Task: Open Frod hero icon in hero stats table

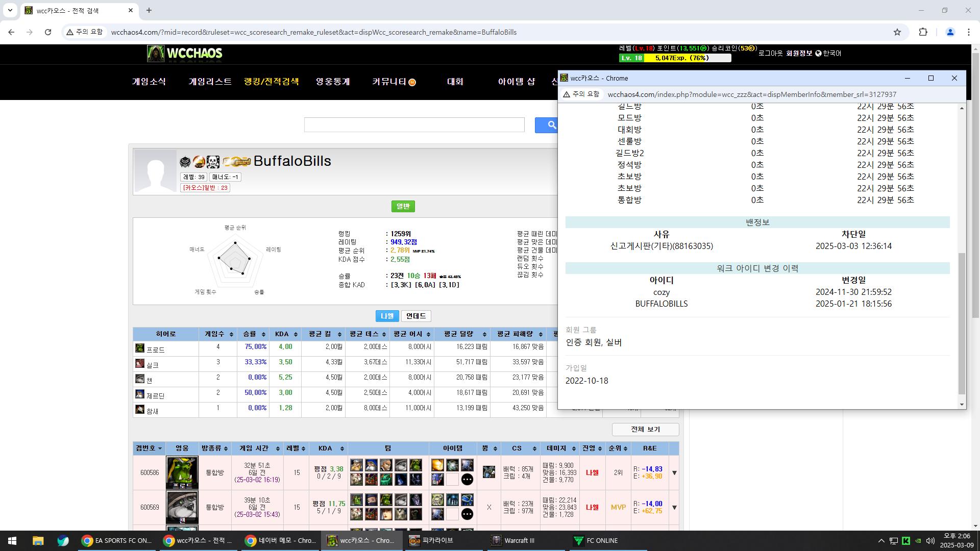Action: coord(139,348)
